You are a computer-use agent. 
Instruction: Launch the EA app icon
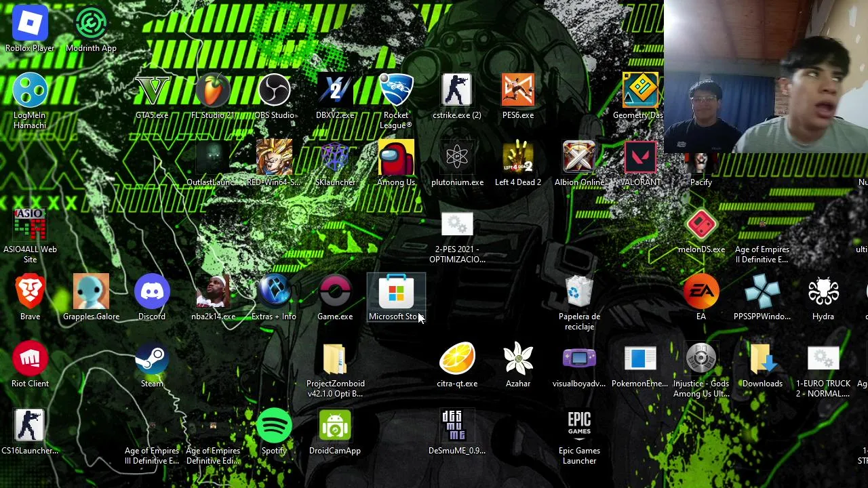tap(701, 291)
